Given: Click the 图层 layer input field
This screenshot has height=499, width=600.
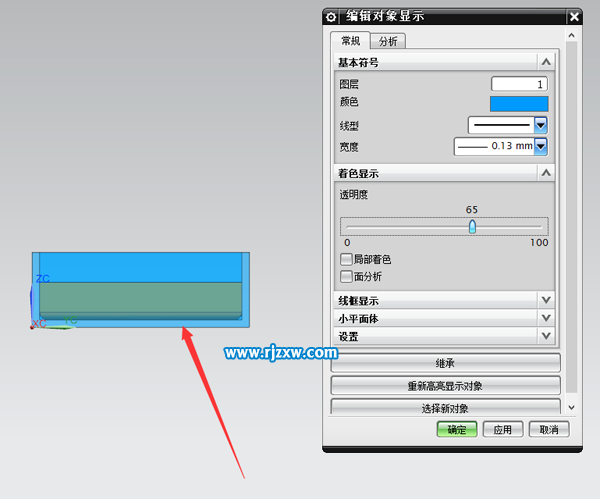Looking at the screenshot, I should coord(519,84).
